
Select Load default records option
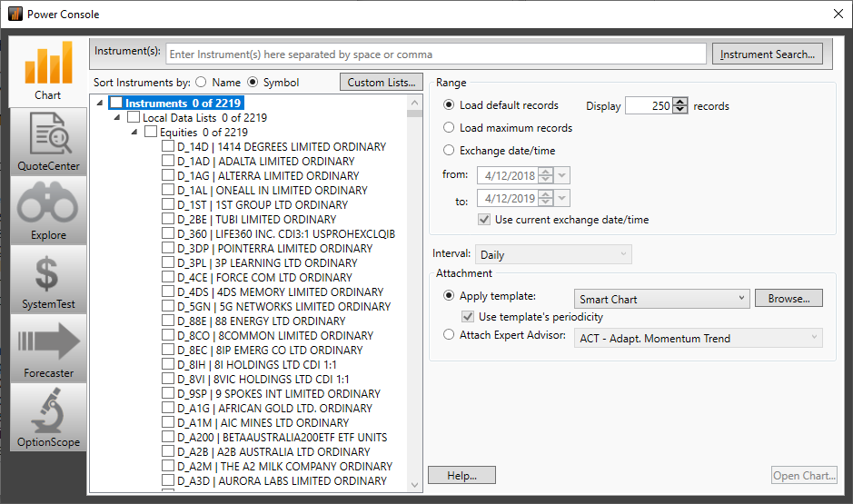(449, 105)
